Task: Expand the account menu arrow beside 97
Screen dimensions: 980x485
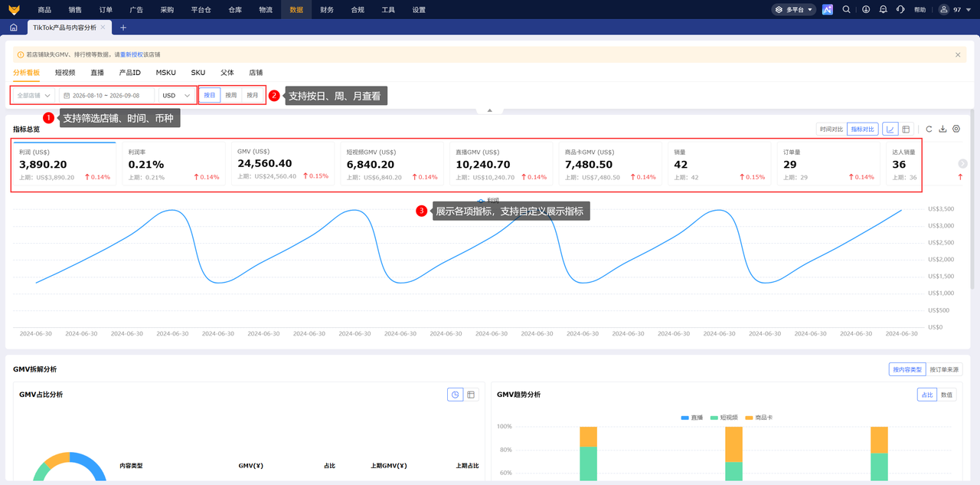Action: click(x=967, y=10)
